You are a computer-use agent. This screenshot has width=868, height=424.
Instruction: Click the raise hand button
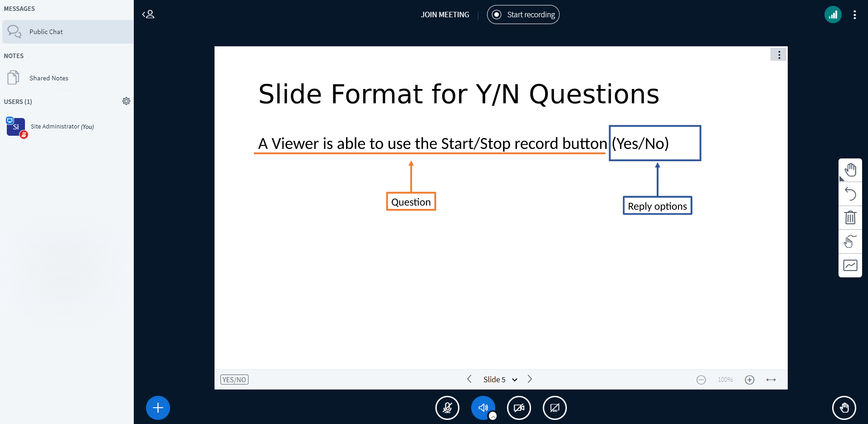click(844, 408)
